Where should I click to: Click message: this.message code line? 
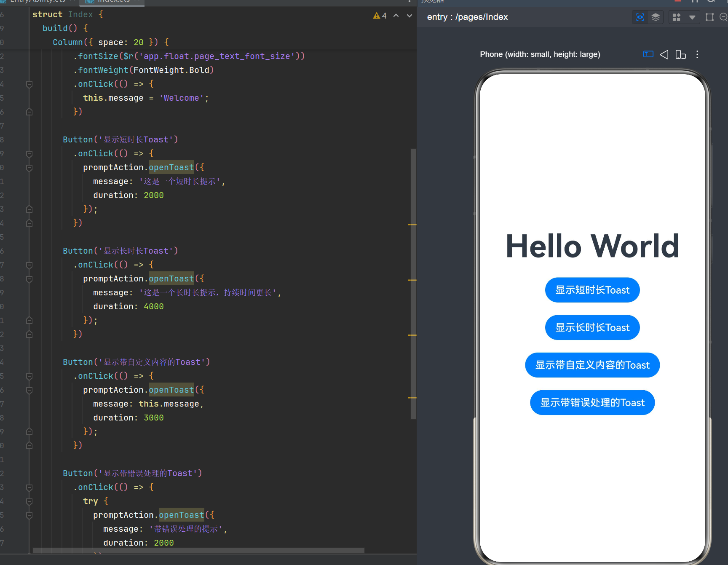[148, 404]
